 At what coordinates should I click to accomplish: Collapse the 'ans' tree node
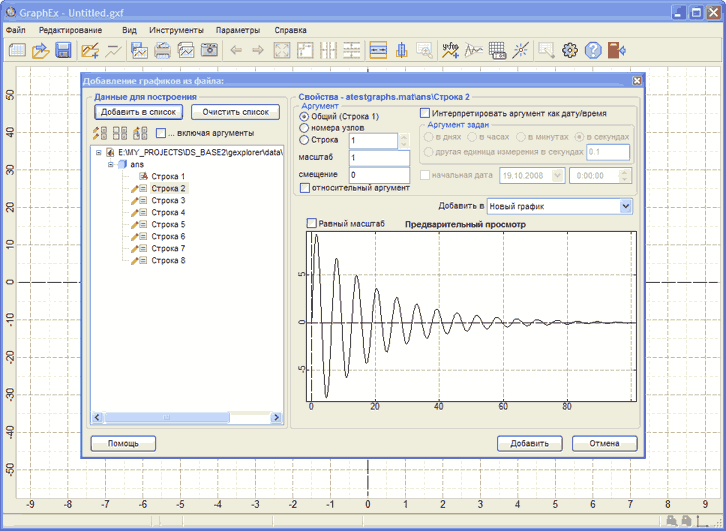[x=111, y=164]
